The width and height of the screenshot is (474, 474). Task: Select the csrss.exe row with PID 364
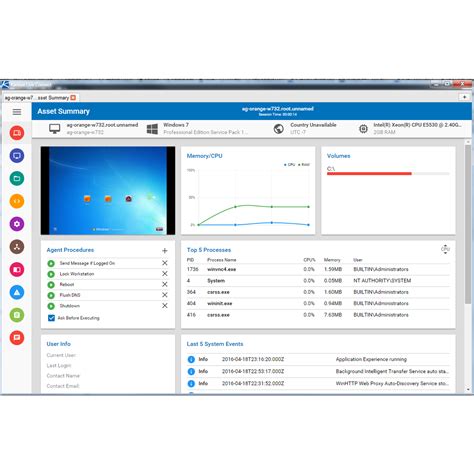[318, 292]
